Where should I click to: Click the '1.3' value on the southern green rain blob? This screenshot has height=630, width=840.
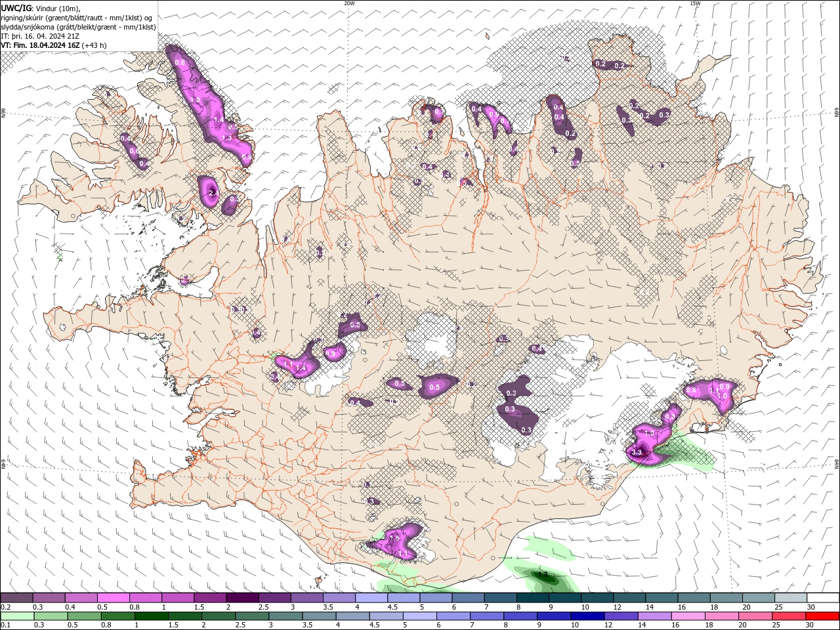pyautogui.click(x=543, y=574)
